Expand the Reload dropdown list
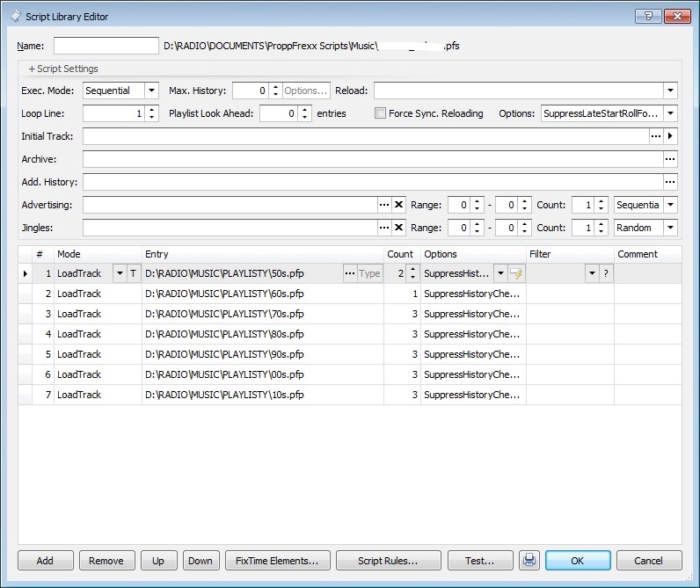700x588 pixels. 670,91
